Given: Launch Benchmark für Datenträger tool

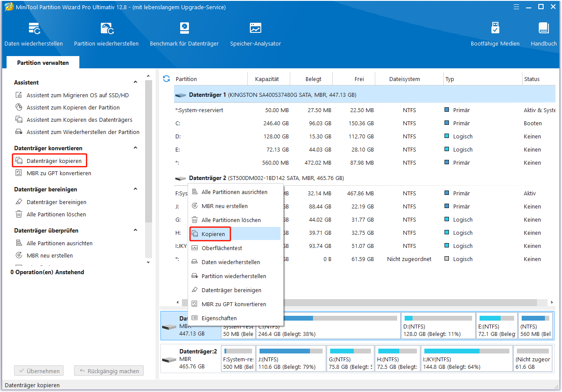Looking at the screenshot, I should 185,29.
